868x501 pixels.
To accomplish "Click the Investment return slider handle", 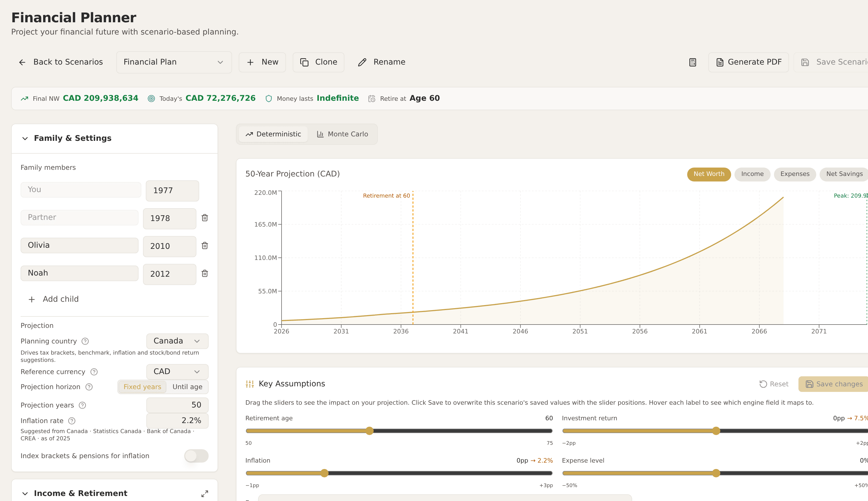I will tap(716, 431).
